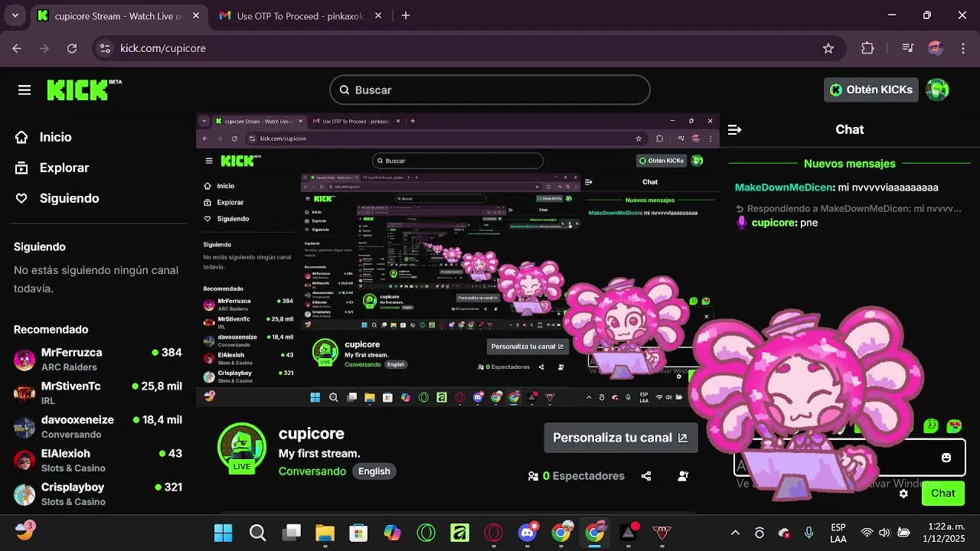Open the MrFerruzca recommended channel
Screen dimensions: 980x551
[98, 359]
